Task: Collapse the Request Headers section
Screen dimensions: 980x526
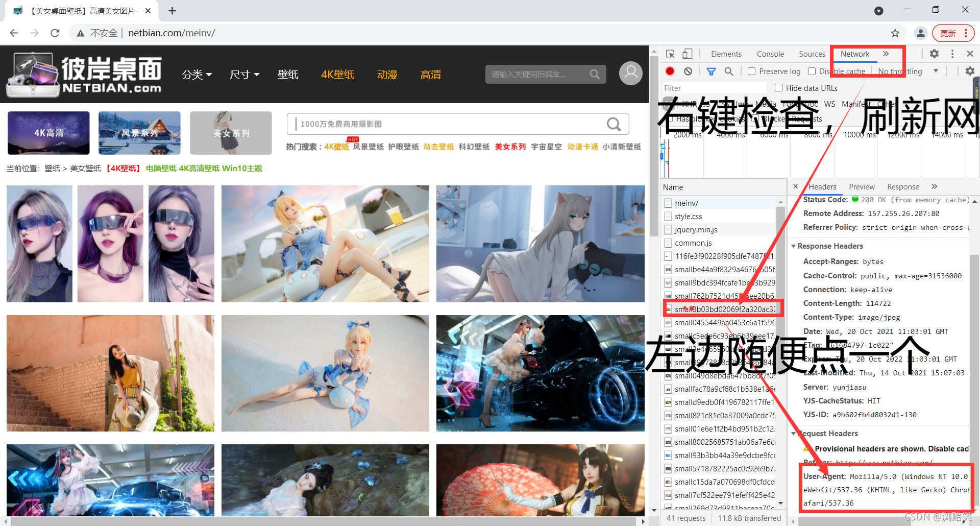Action: pyautogui.click(x=793, y=434)
